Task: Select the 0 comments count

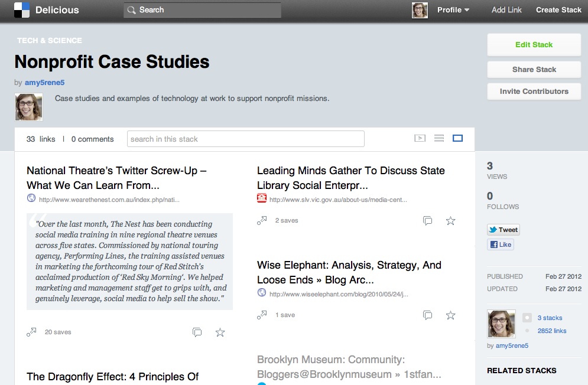Action: [x=92, y=139]
